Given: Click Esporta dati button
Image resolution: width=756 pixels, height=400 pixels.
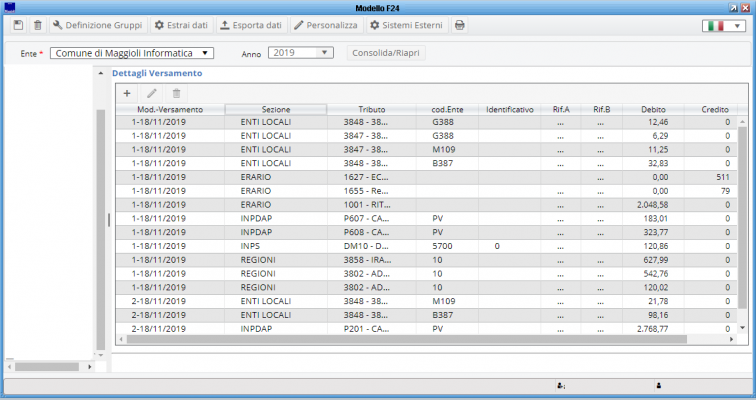Looking at the screenshot, I should click(251, 24).
